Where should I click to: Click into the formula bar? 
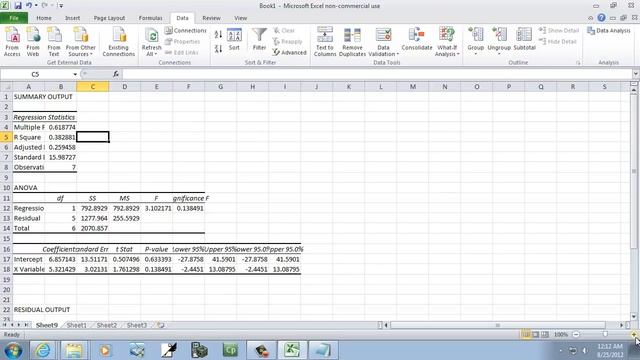tap(378, 74)
